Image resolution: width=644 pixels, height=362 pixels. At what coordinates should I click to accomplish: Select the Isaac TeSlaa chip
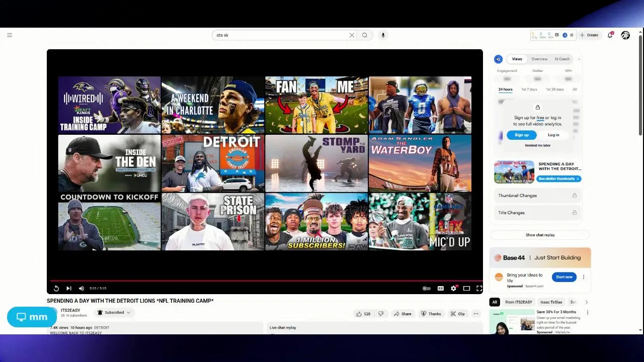tap(551, 302)
